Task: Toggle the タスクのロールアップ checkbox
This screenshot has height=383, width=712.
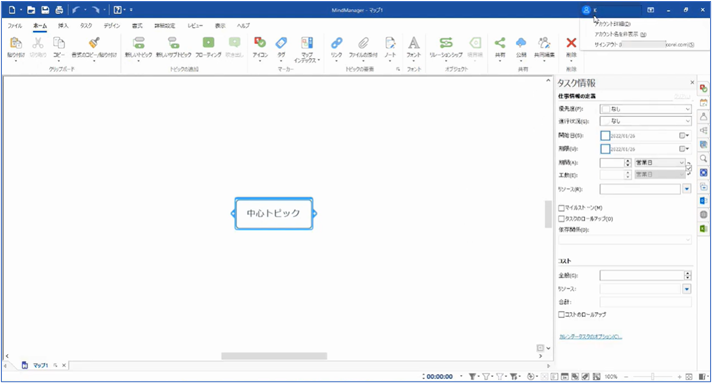Action: pos(561,219)
